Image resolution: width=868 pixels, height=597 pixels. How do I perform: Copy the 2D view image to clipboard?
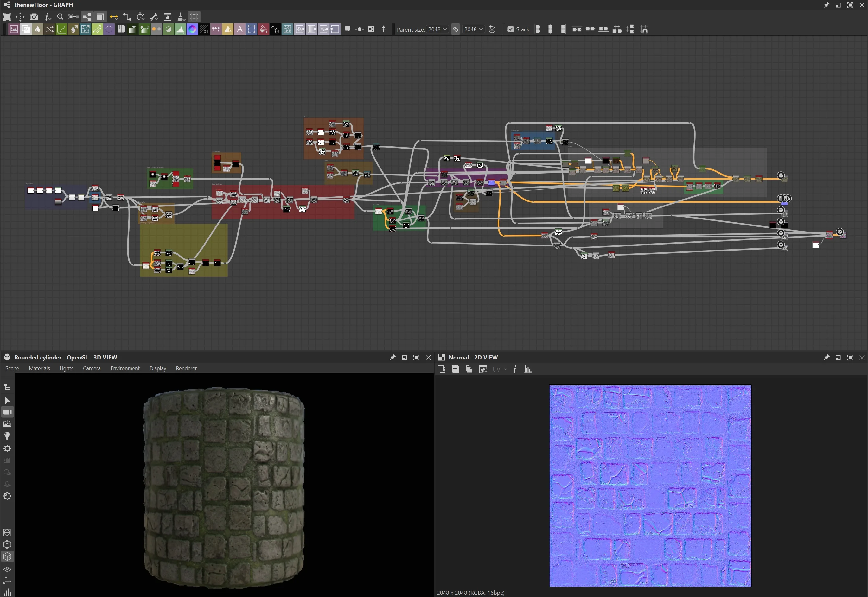click(469, 370)
